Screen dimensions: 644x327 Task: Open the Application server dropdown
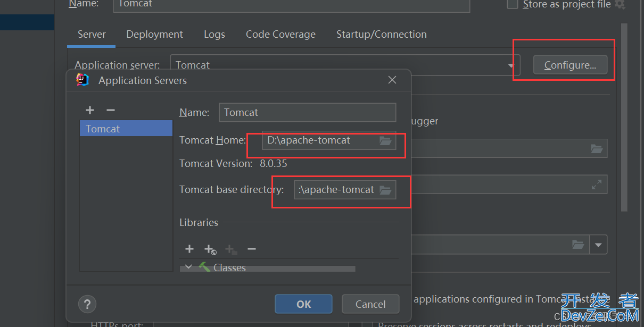[x=511, y=65]
